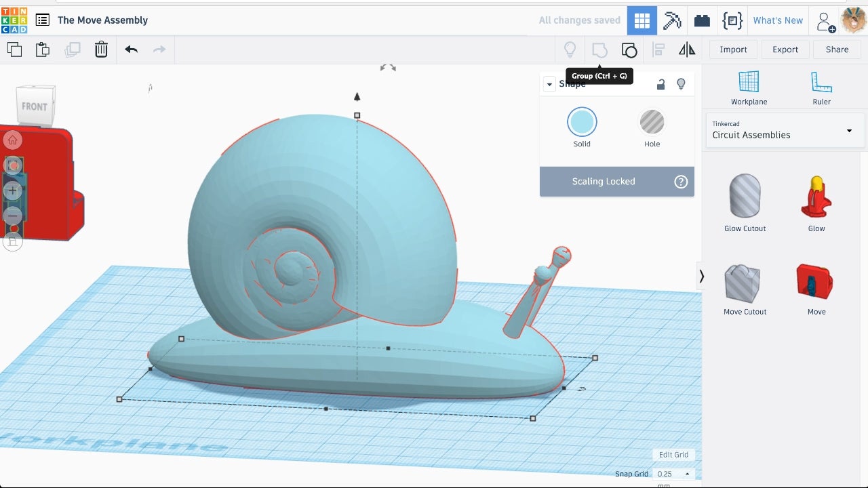
Task: Click the invite collaborator icon
Action: pos(825,22)
